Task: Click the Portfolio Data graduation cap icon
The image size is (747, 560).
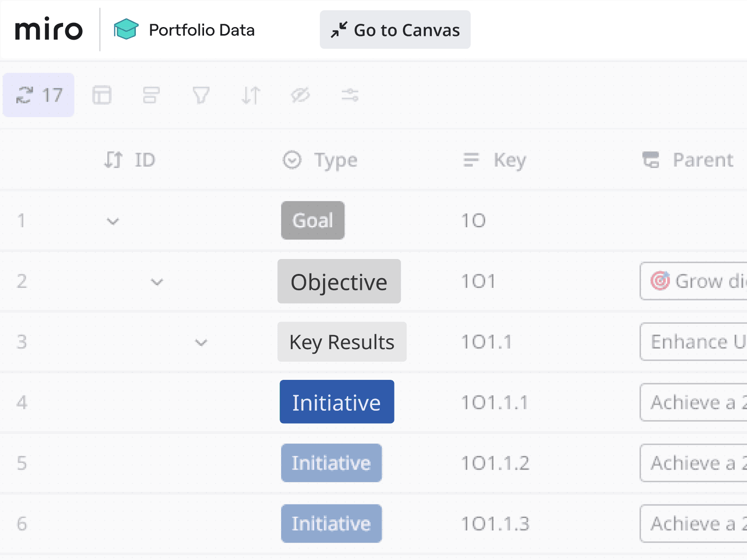Action: pos(126,30)
